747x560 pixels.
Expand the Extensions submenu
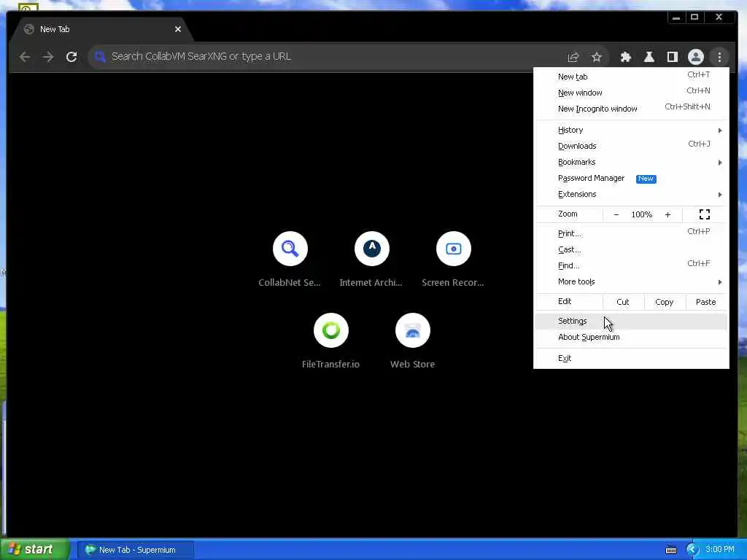pyautogui.click(x=631, y=194)
